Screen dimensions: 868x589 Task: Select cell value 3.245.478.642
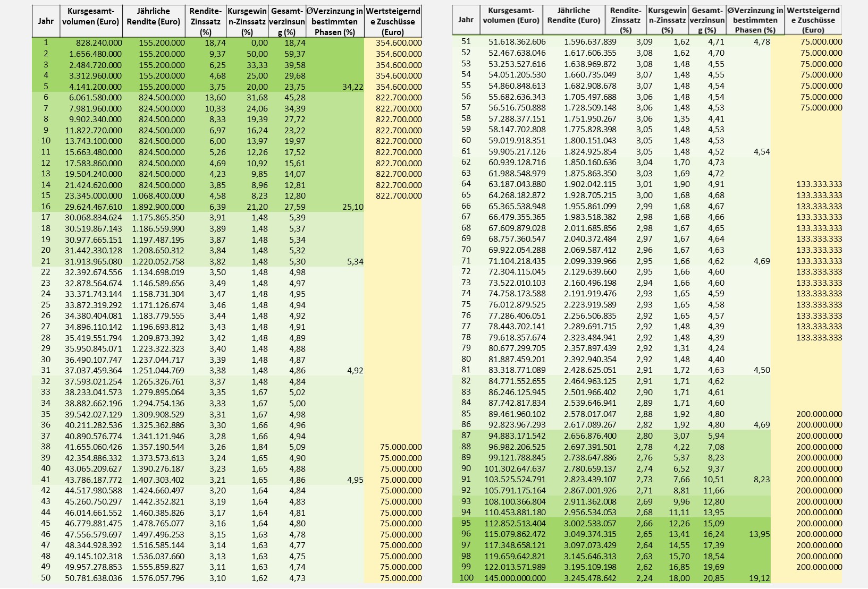(x=590, y=578)
